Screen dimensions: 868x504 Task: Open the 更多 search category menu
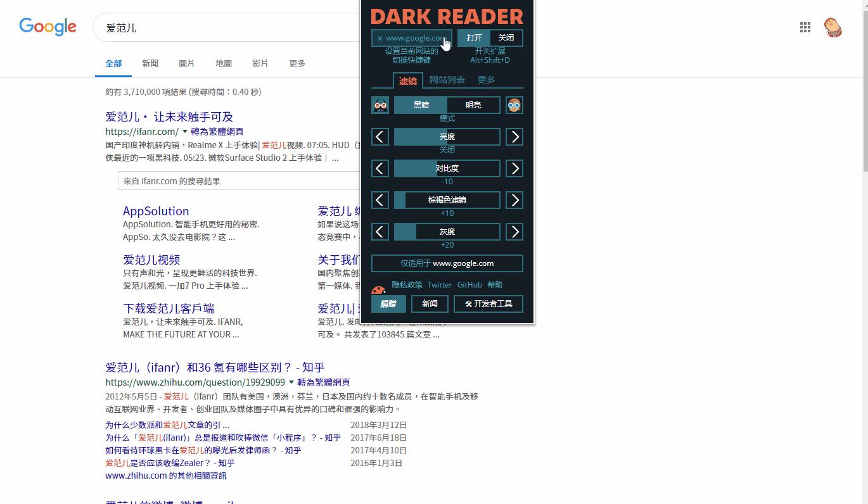pyautogui.click(x=297, y=63)
